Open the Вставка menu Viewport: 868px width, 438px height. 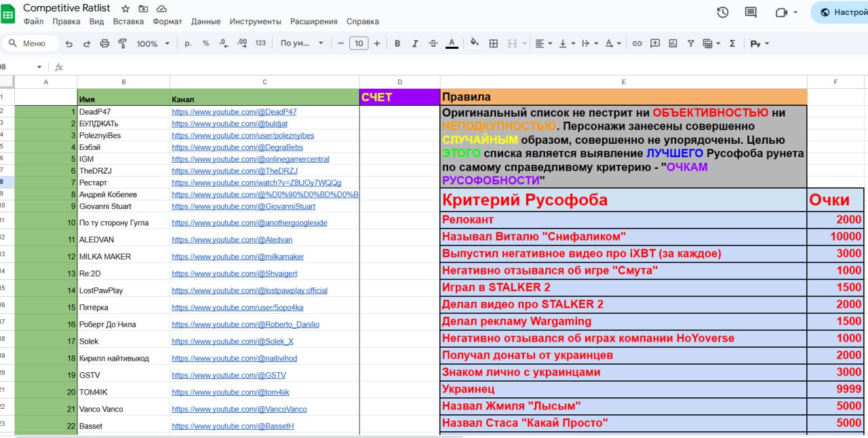128,22
